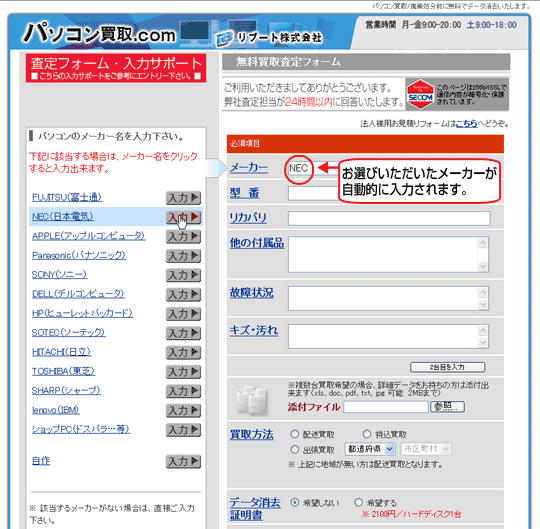Click the 入力 button next to TOSHIBA
Viewport: 540px width, 529px height.
[183, 371]
